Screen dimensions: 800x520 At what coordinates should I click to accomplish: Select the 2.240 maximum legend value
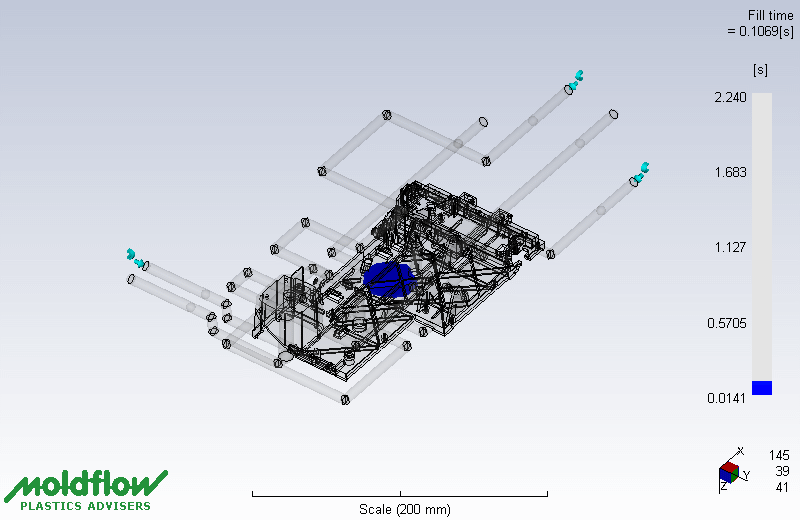tap(730, 97)
